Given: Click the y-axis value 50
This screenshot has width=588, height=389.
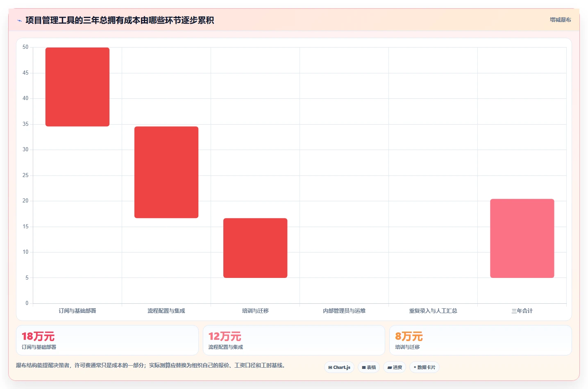Looking at the screenshot, I should click(25, 47).
